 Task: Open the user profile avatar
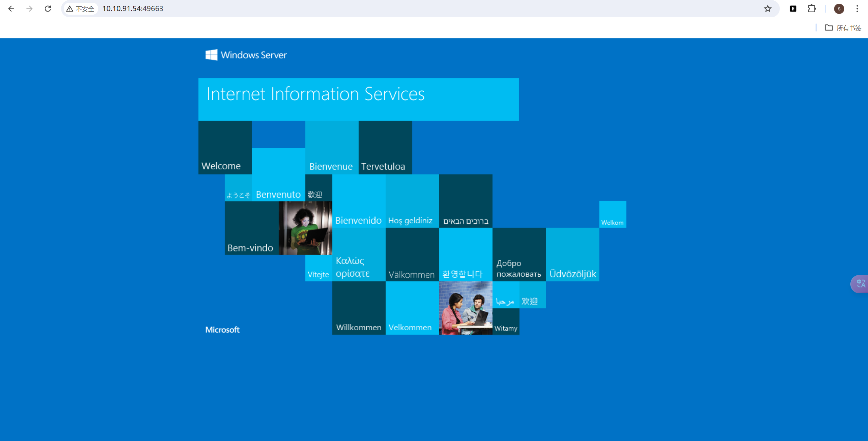click(x=839, y=8)
